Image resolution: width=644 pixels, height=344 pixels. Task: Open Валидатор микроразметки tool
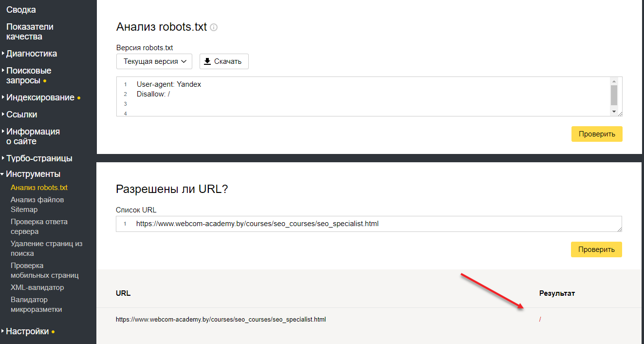pos(36,305)
